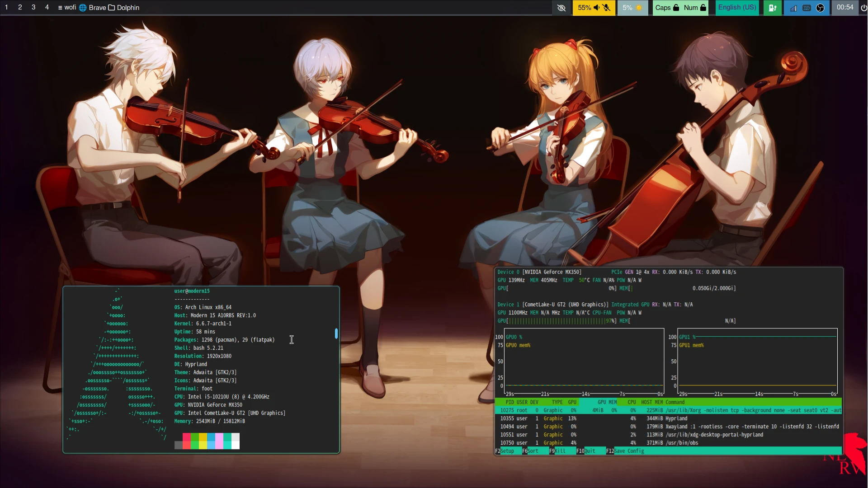
Task: Click the GPU MEM column header in nvtop
Action: tap(607, 402)
